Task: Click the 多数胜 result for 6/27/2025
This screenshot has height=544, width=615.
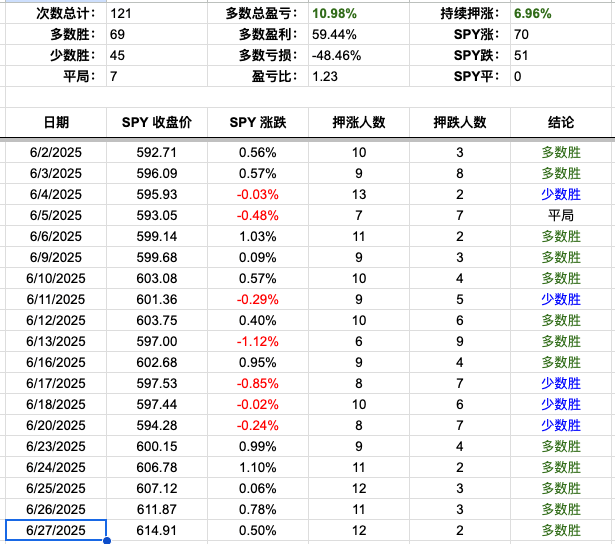Action: [561, 530]
